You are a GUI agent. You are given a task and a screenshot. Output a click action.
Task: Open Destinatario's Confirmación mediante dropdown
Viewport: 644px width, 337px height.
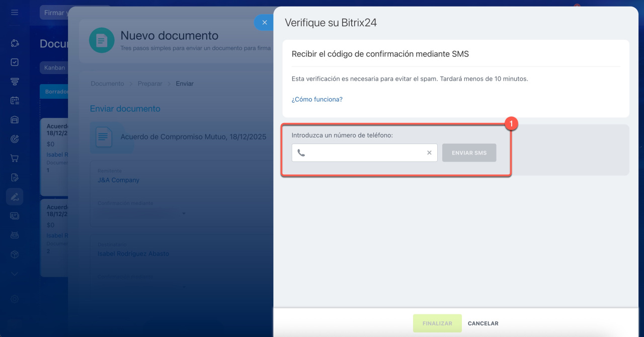(x=142, y=287)
